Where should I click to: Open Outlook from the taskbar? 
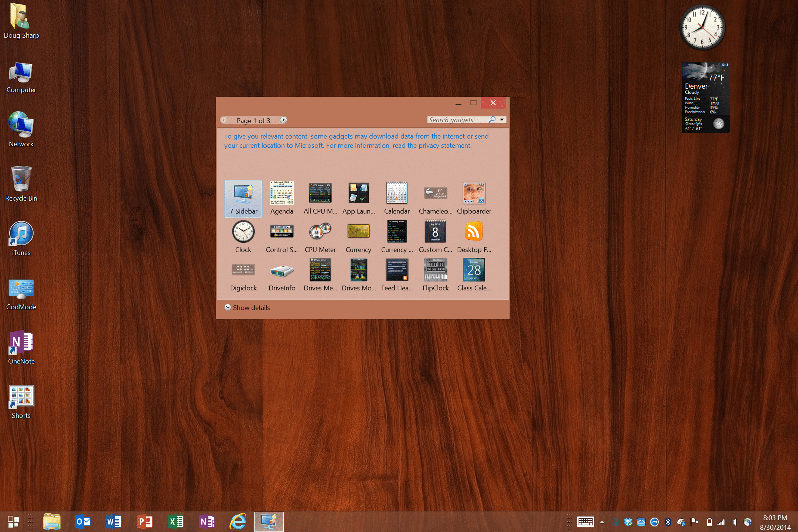(x=83, y=522)
